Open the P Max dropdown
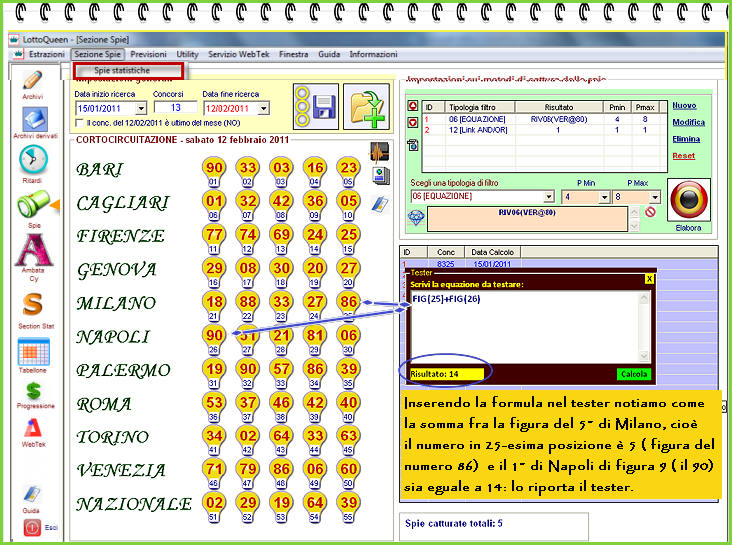 coord(655,197)
